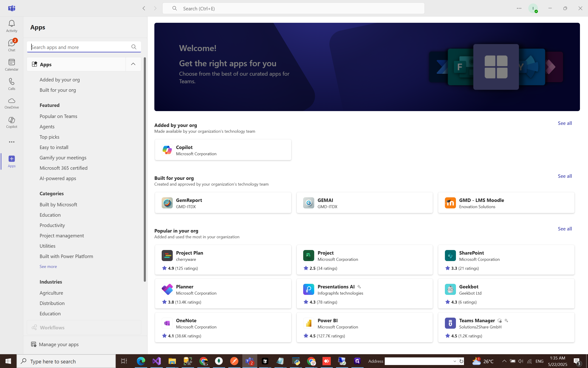Select Gamify your meetings category
This screenshot has width=588, height=368.
pyautogui.click(x=63, y=158)
